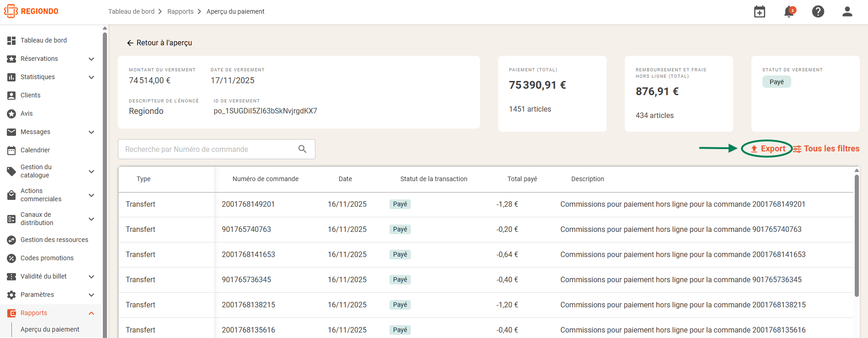Click the Actions commerciales bag icon

pos(11,195)
